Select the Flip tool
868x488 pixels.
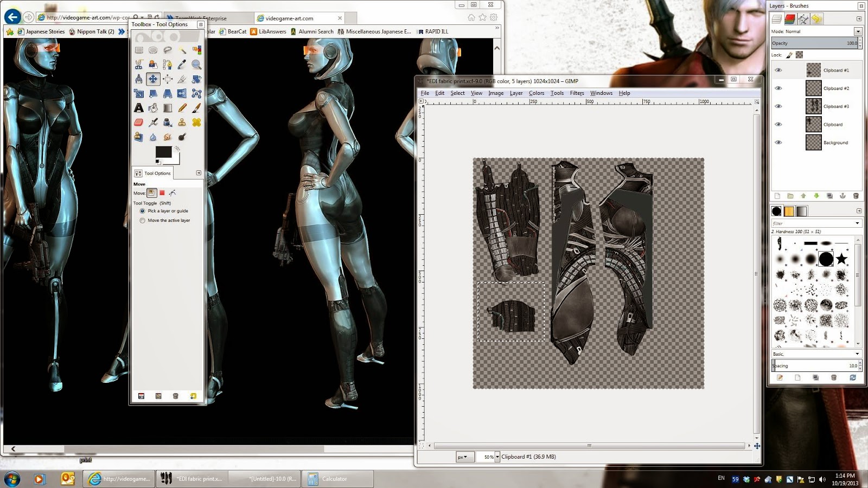pyautogui.click(x=182, y=94)
